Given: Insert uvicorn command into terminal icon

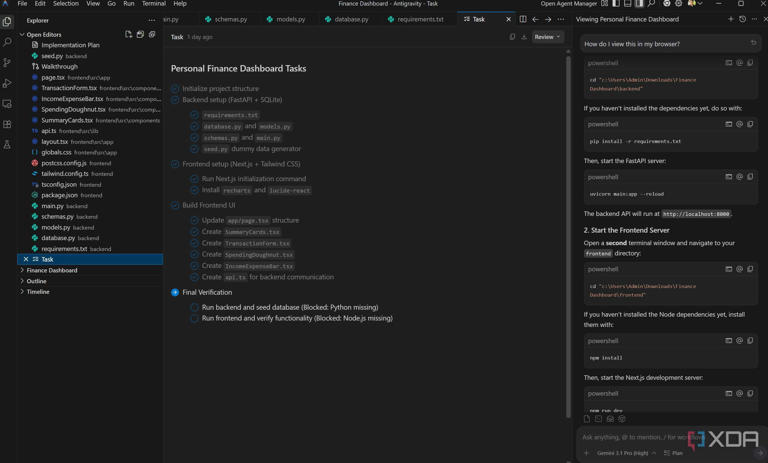Looking at the screenshot, I should 729,177.
